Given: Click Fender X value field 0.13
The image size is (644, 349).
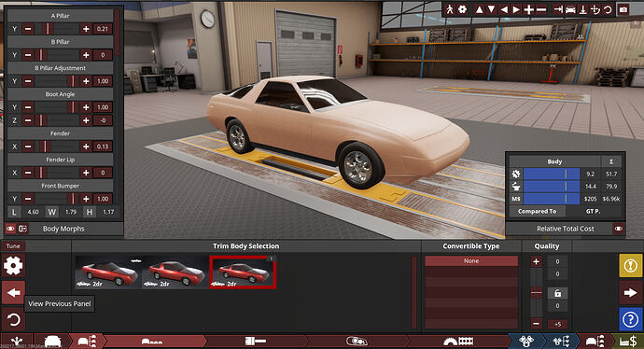Looking at the screenshot, I should click(x=103, y=147).
